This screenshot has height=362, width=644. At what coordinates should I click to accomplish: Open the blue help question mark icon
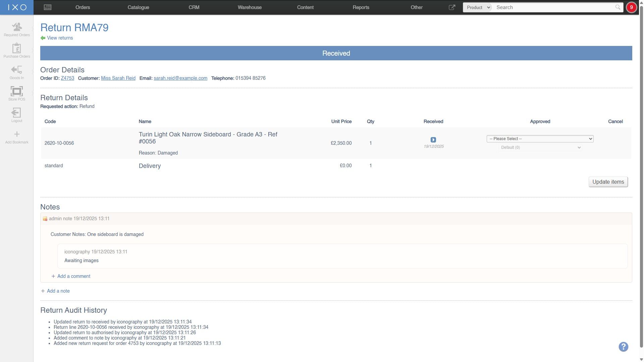tap(623, 347)
